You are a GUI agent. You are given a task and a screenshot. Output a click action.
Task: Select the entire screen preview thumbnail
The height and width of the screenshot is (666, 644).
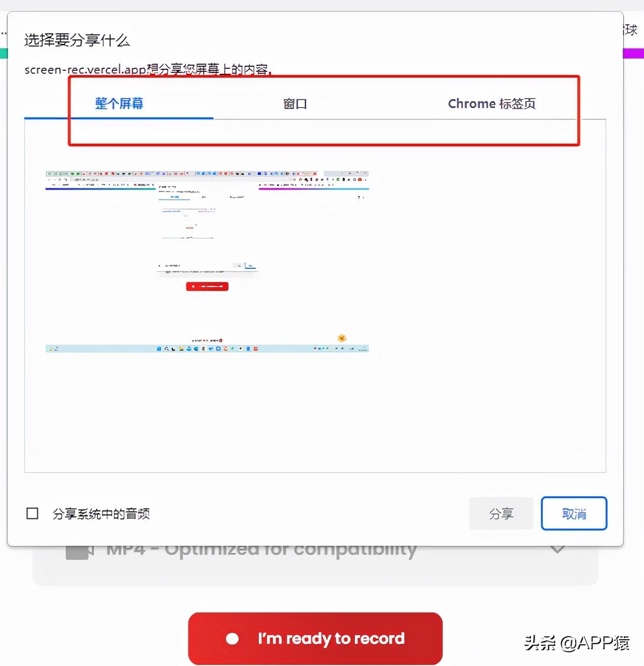click(x=207, y=261)
